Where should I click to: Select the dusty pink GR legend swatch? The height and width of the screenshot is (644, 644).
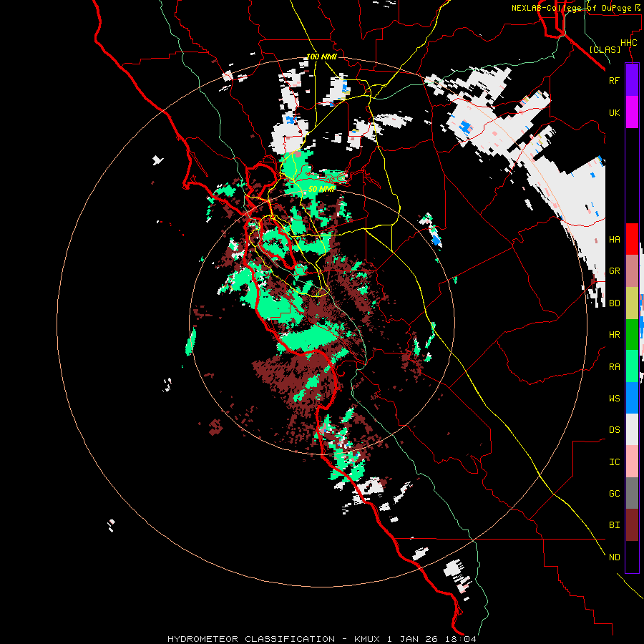(632, 271)
